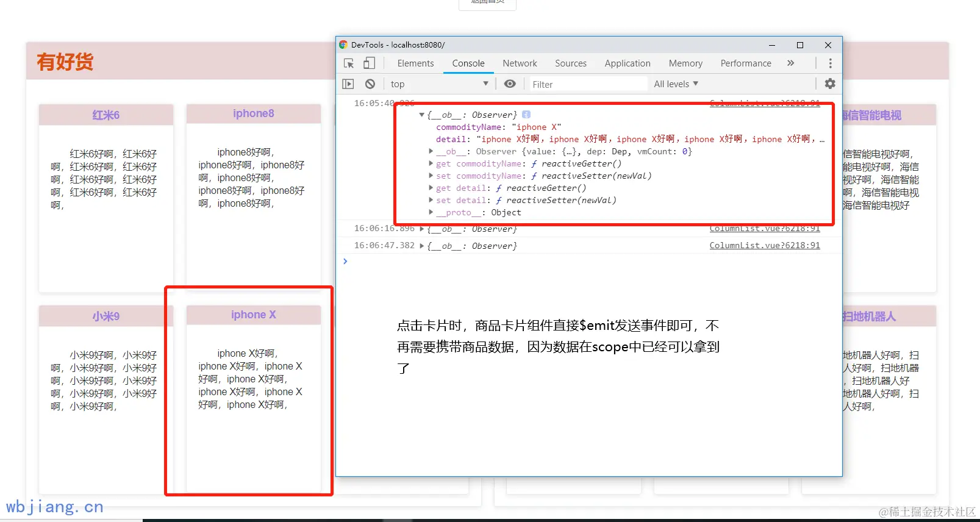Click the iphone X card description text

pos(250,379)
